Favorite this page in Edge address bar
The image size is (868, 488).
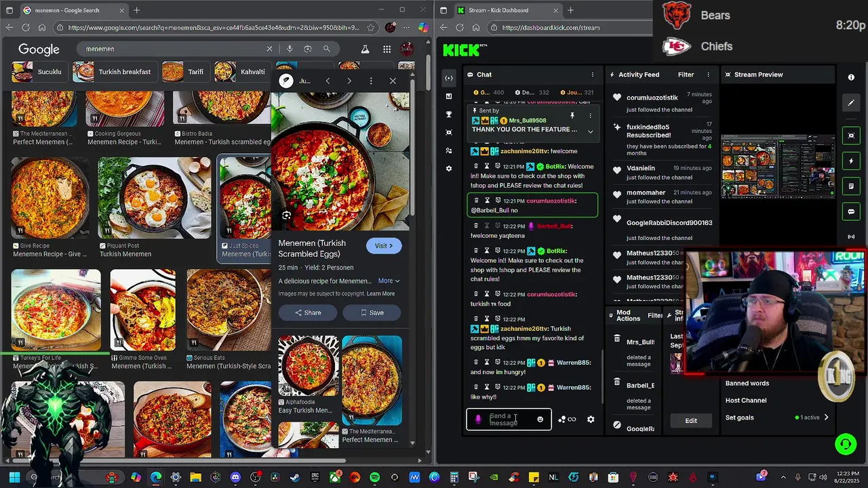tap(370, 28)
